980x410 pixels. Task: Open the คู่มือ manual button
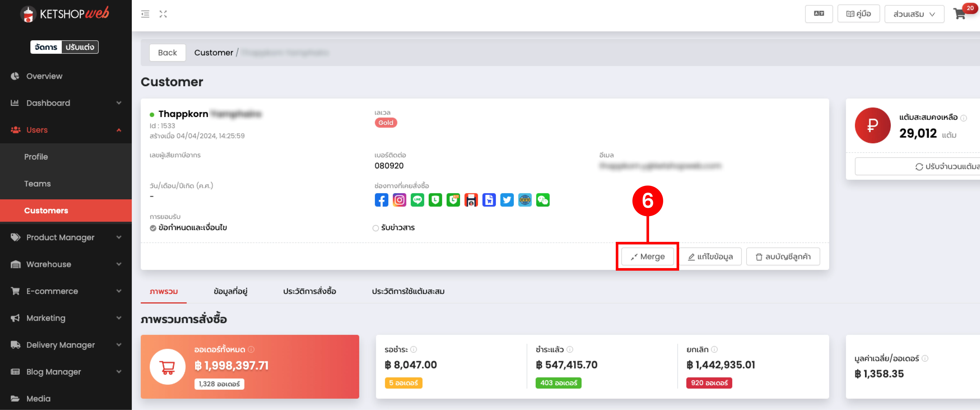coord(859,14)
